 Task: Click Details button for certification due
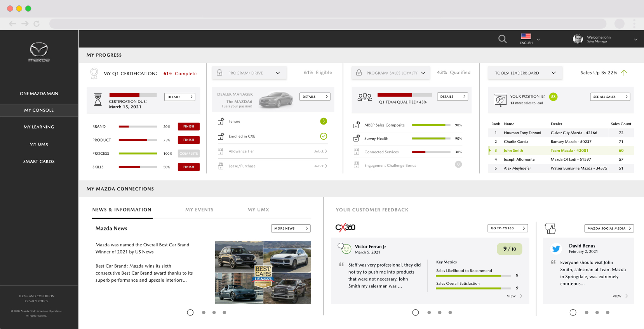click(x=180, y=97)
